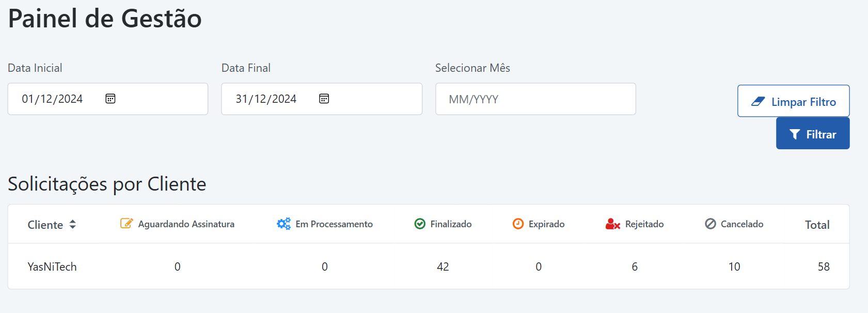Open the Data Inicial calendar picker icon
Screen dimensions: 868x313
click(x=111, y=99)
